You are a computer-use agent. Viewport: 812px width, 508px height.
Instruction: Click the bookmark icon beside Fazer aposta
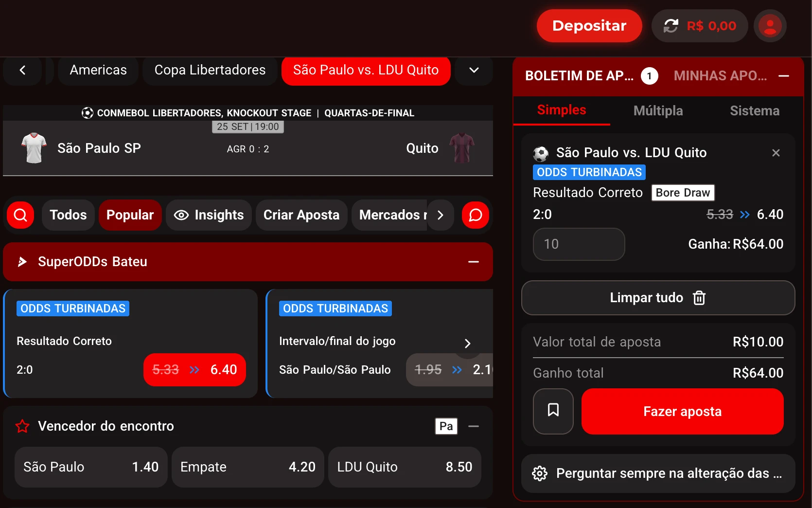click(553, 411)
